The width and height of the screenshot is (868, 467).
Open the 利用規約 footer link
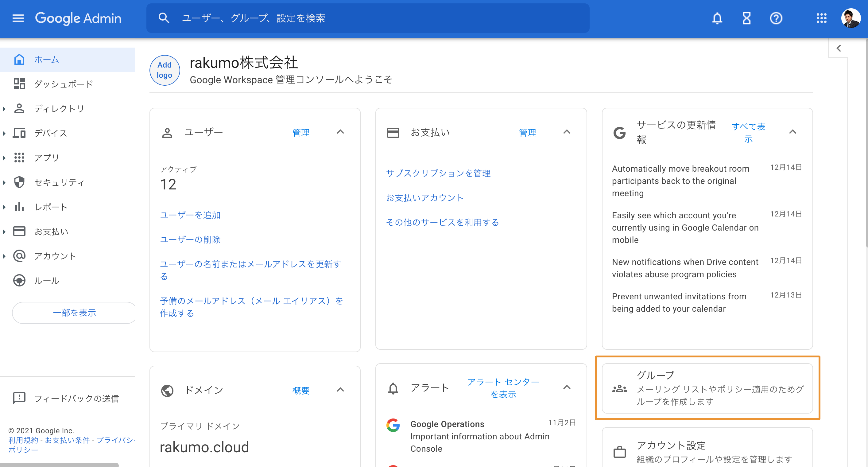pos(23,440)
